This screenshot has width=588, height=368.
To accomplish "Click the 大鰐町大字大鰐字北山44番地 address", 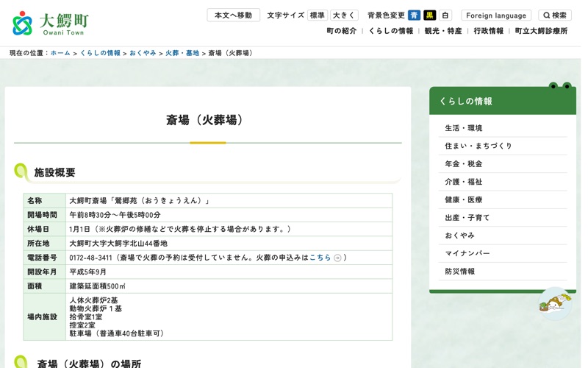I will click(118, 244).
